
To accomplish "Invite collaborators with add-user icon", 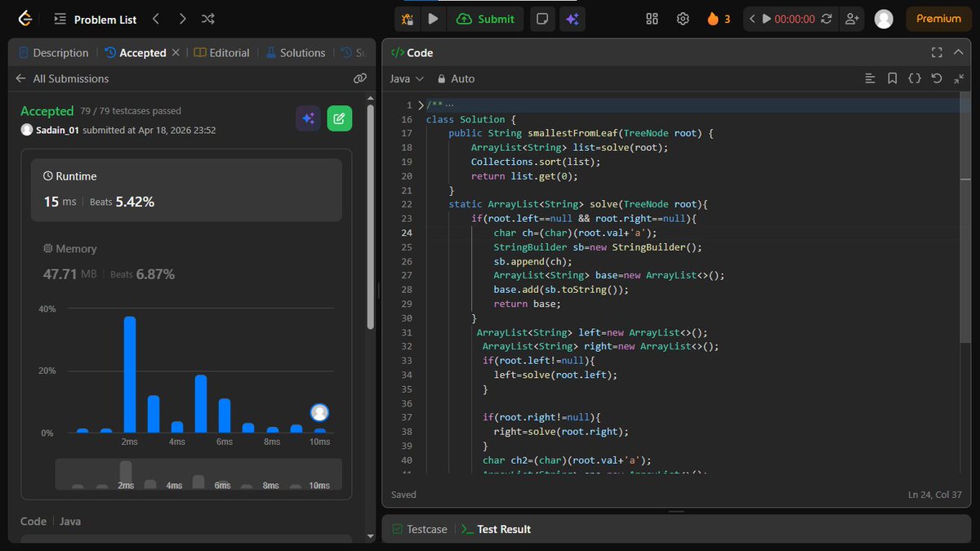I will click(852, 19).
